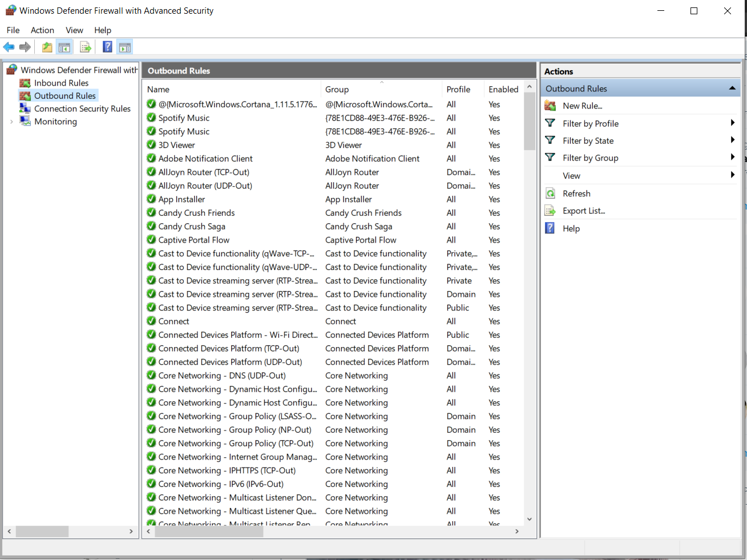
Task: Sort by the Name column header
Action: 232,89
